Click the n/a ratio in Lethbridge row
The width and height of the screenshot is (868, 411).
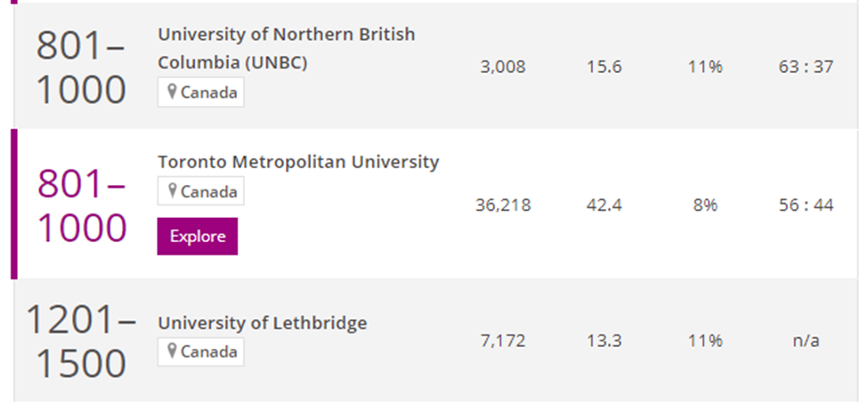(805, 341)
